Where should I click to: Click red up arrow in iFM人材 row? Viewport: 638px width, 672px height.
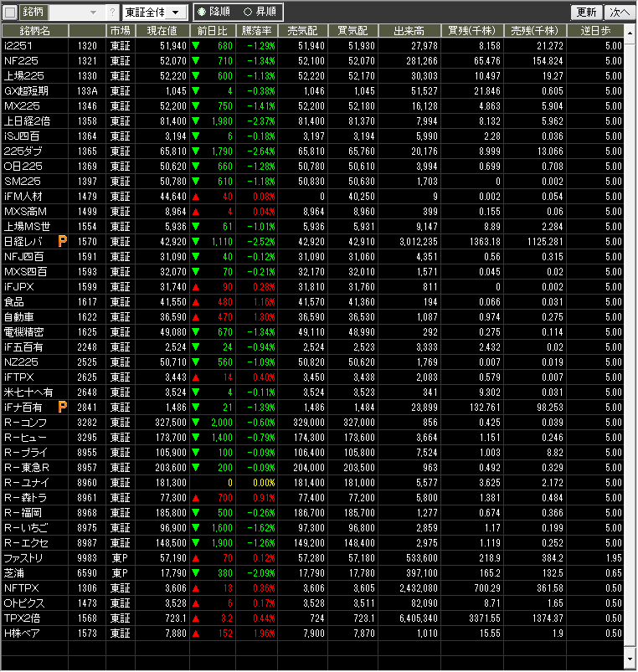click(x=196, y=196)
